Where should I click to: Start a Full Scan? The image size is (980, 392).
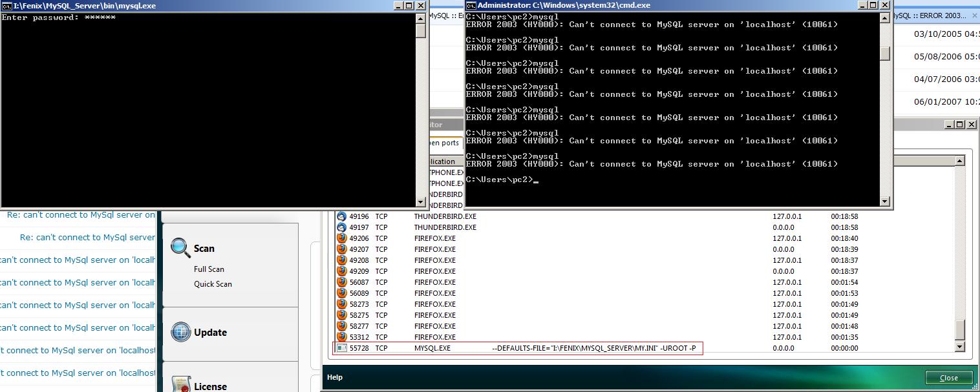tap(209, 269)
